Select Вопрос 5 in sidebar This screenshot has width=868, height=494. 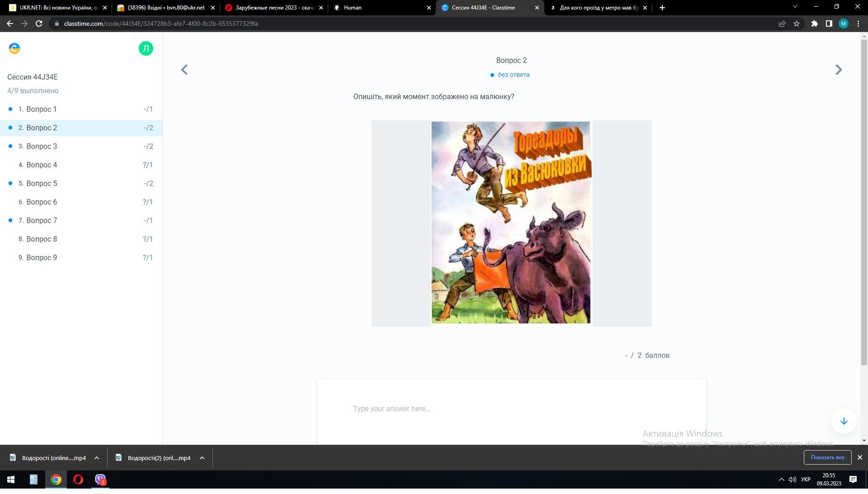(42, 183)
